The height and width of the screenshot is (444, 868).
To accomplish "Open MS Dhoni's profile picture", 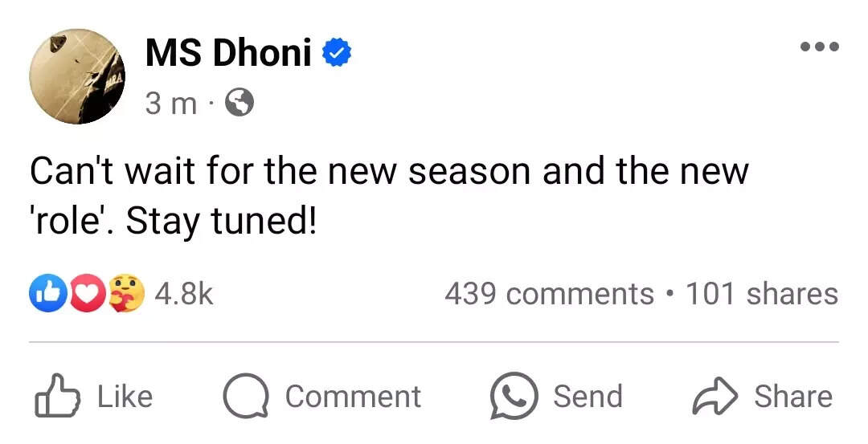I will tap(77, 76).
